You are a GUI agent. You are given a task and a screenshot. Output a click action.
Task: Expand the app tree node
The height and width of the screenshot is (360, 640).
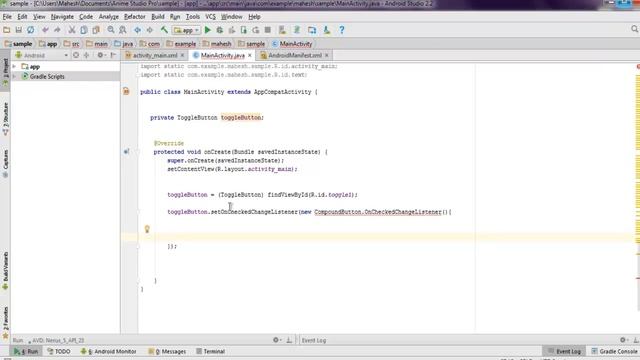14,66
